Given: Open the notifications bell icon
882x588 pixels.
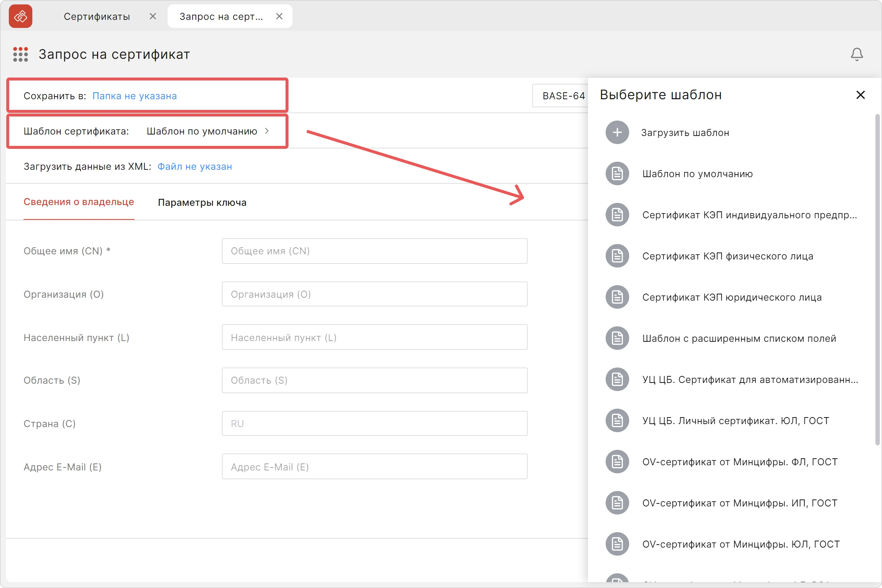Looking at the screenshot, I should [857, 54].
